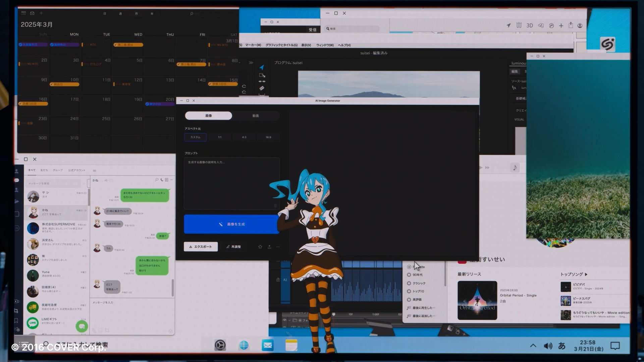Click the star favorite icon in AI Image Generator

(x=260, y=247)
